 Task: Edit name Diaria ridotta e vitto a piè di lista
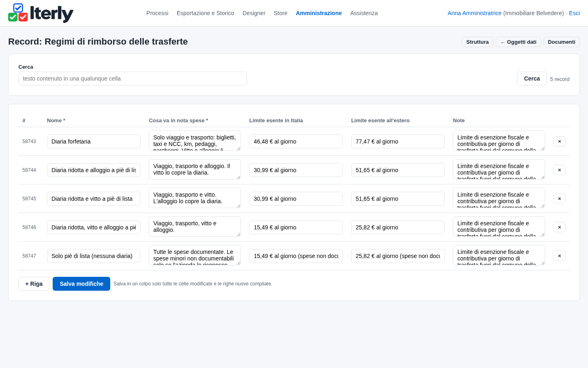coord(94,199)
